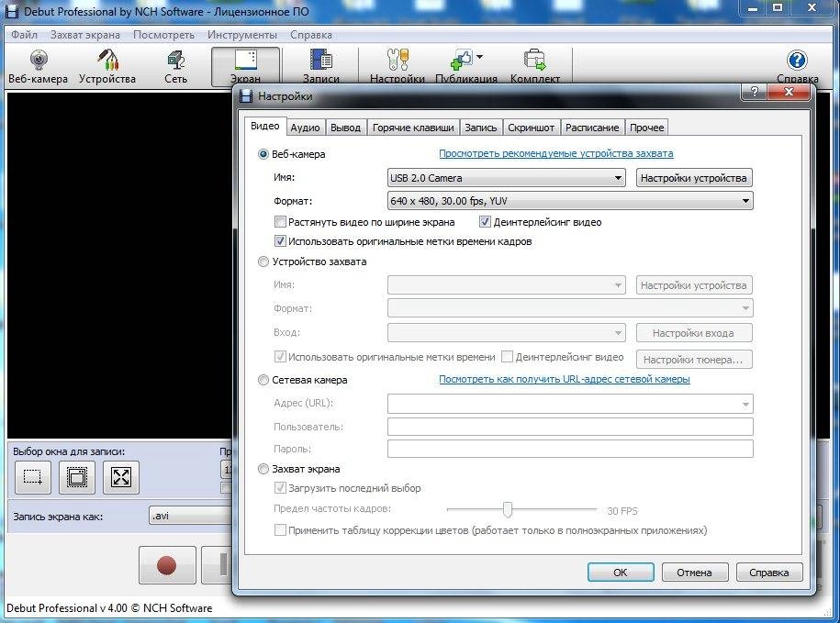The image size is (840, 623).
Task: Click the Пользователь input field
Action: tap(570, 427)
